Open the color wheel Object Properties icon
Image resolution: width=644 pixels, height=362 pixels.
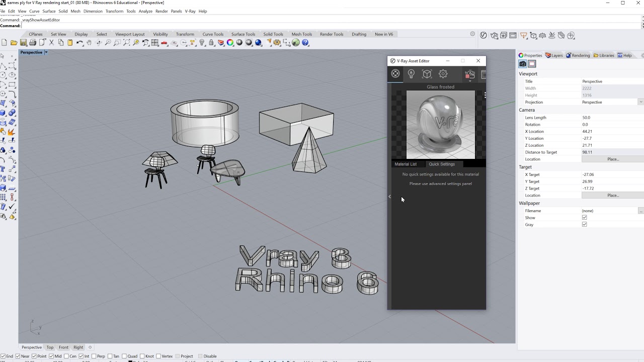[x=230, y=43]
